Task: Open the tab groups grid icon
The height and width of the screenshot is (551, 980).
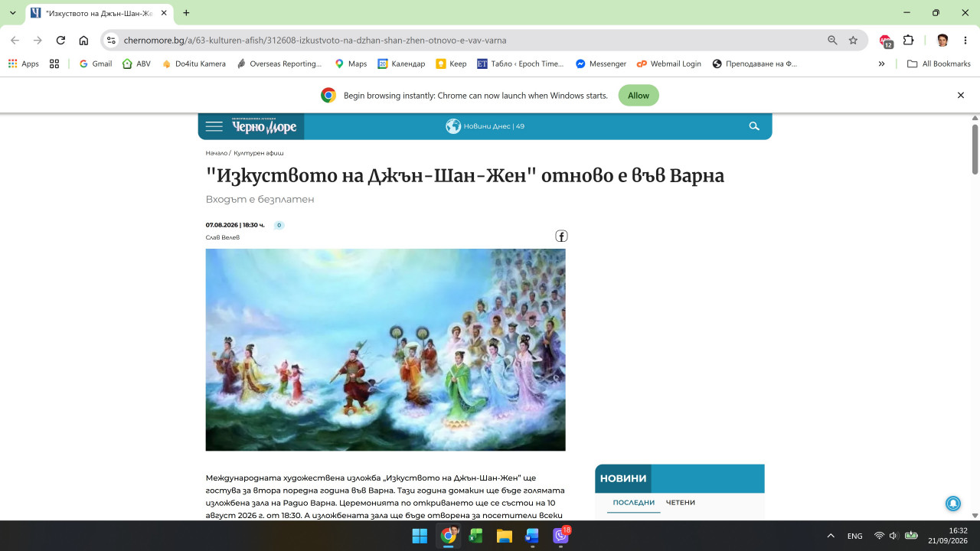Action: pyautogui.click(x=54, y=64)
